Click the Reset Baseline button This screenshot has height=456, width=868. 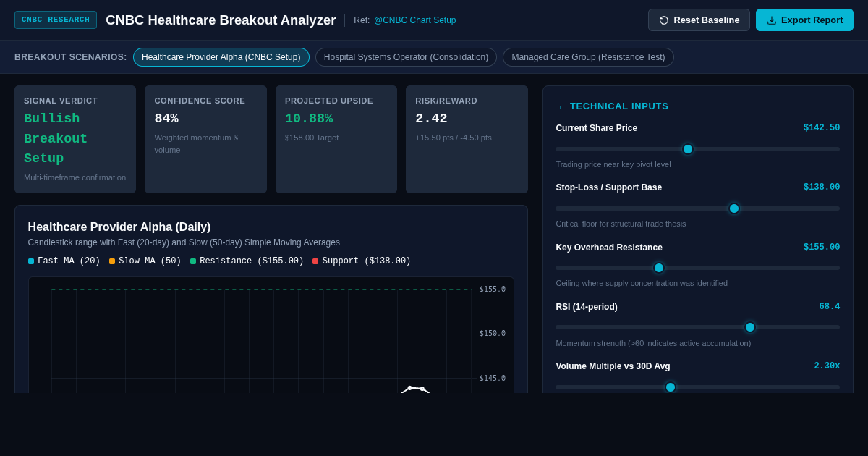tap(699, 20)
